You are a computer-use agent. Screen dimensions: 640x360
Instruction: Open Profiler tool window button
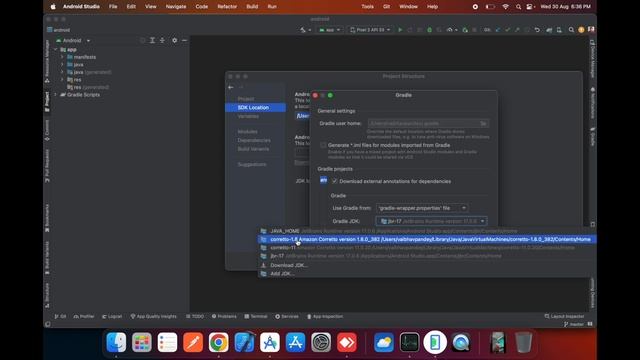(x=84, y=316)
